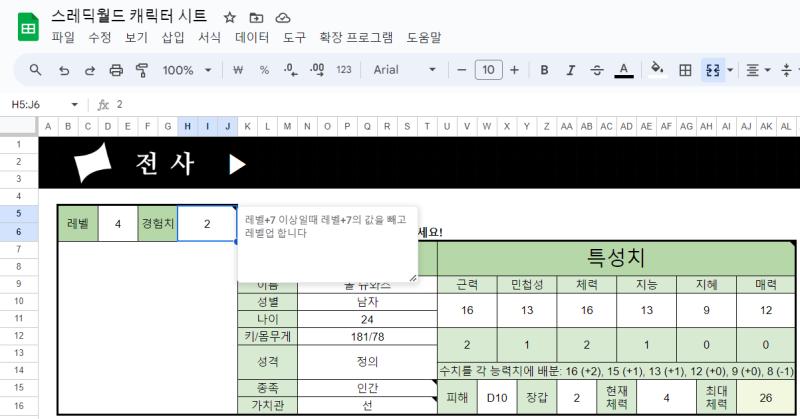Open the 삽입 menu
Viewport: 800px width, 419px height.
(x=173, y=37)
